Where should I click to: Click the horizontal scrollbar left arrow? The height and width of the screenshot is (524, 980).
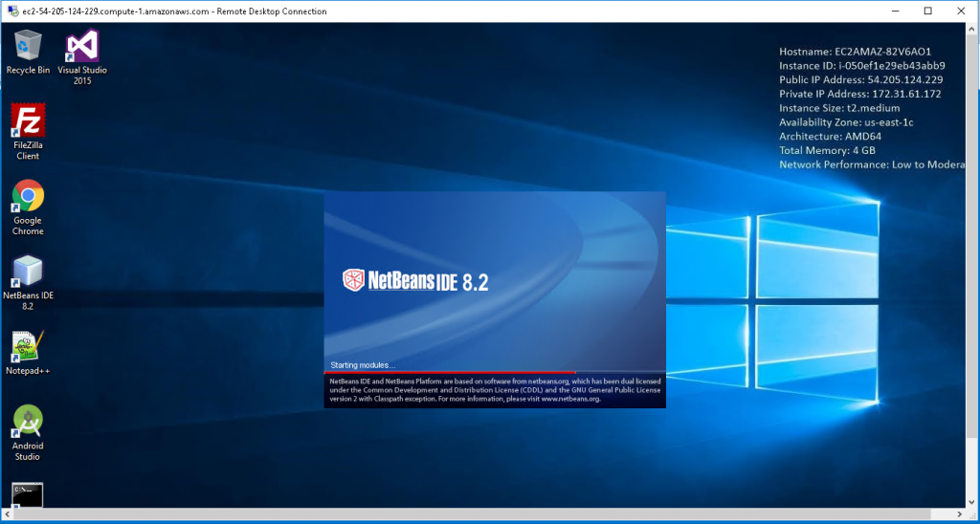pos(7,514)
